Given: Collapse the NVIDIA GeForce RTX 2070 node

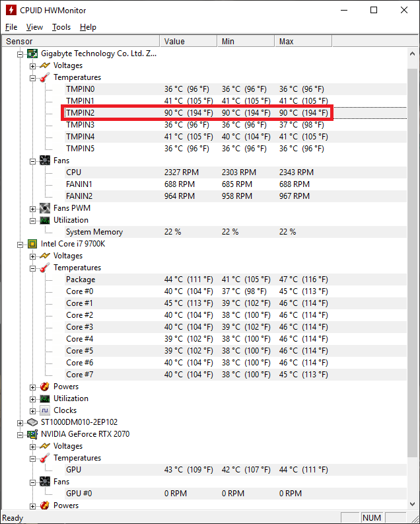Looking at the screenshot, I should click(20, 435).
